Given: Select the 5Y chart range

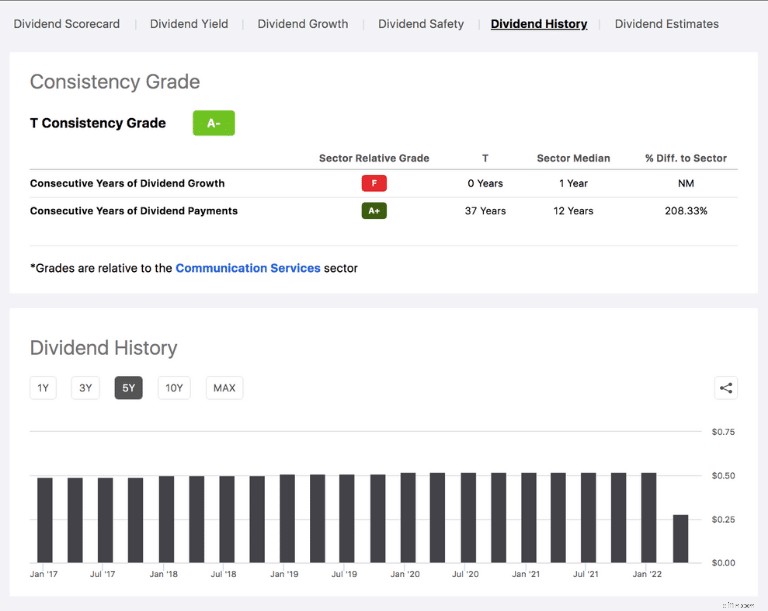Looking at the screenshot, I should click(128, 388).
